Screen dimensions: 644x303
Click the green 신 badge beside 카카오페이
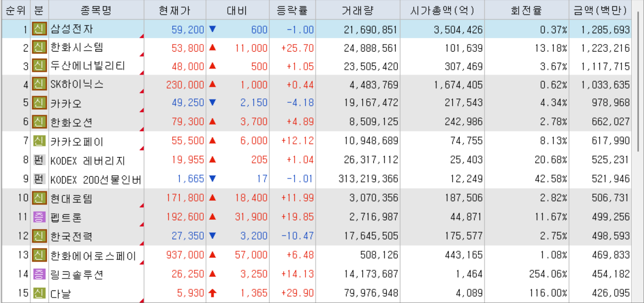[39, 141]
